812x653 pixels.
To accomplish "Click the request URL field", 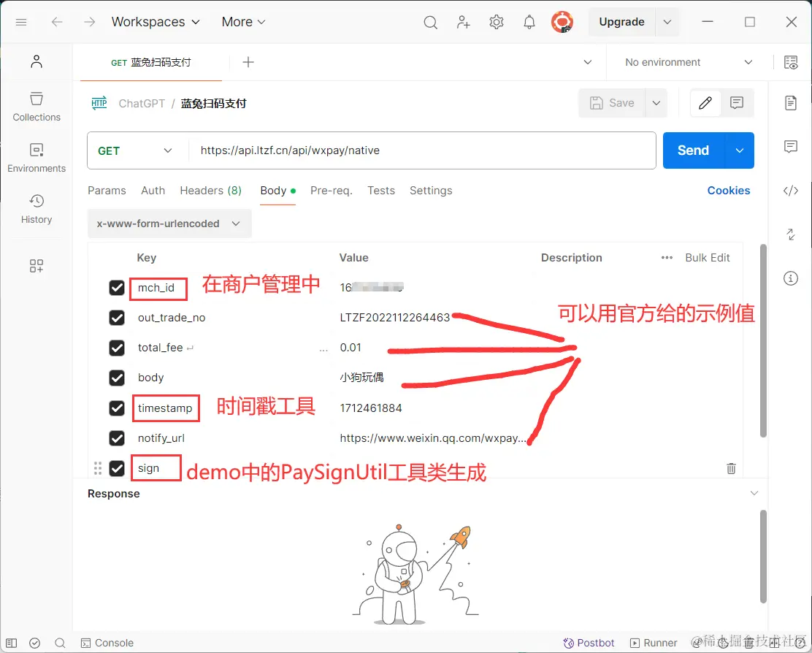I will tap(423, 150).
